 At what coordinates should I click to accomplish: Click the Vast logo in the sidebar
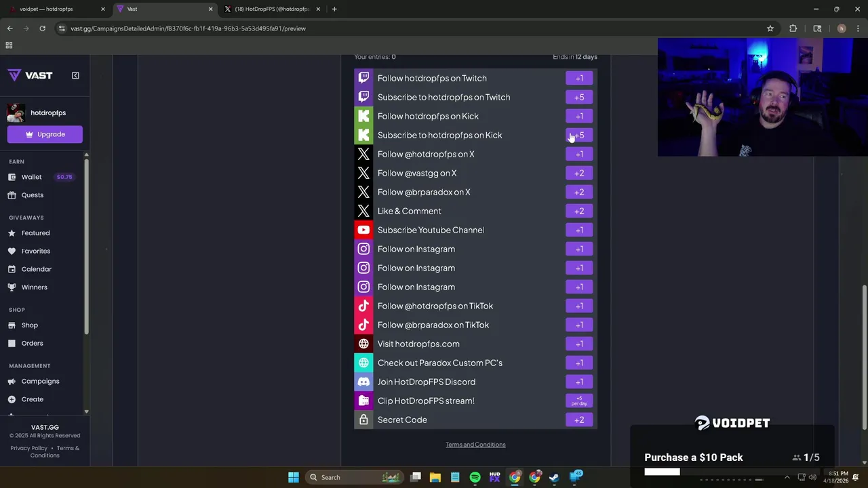pyautogui.click(x=30, y=75)
